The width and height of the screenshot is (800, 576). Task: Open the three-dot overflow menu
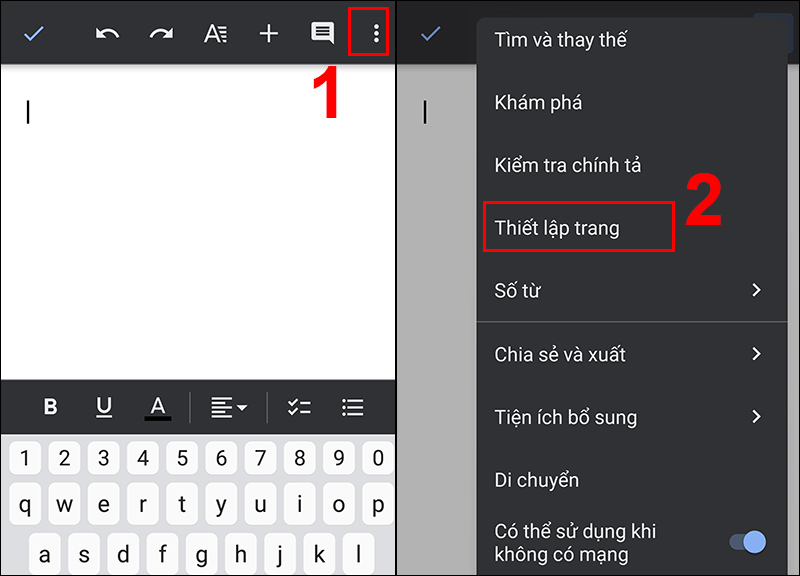(376, 34)
